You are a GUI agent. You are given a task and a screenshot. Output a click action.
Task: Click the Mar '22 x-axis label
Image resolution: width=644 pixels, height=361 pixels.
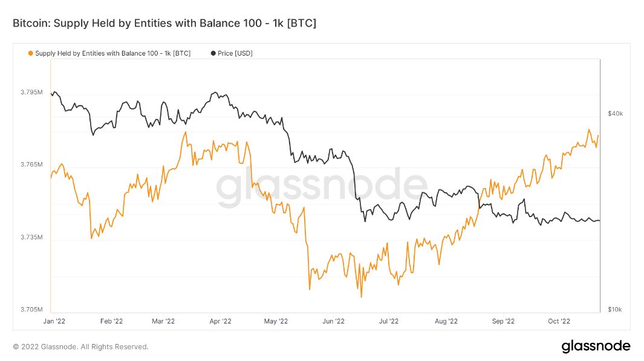163,321
